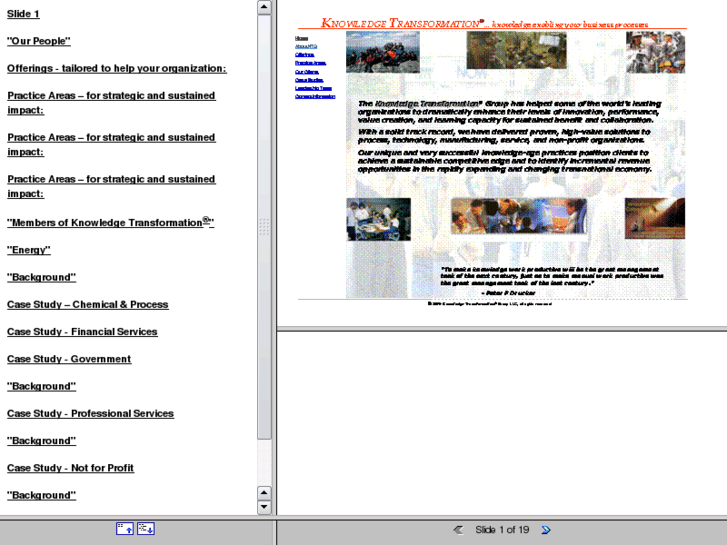
Task: Click the Knowledge Transformation red title heading
Action: [x=402, y=23]
